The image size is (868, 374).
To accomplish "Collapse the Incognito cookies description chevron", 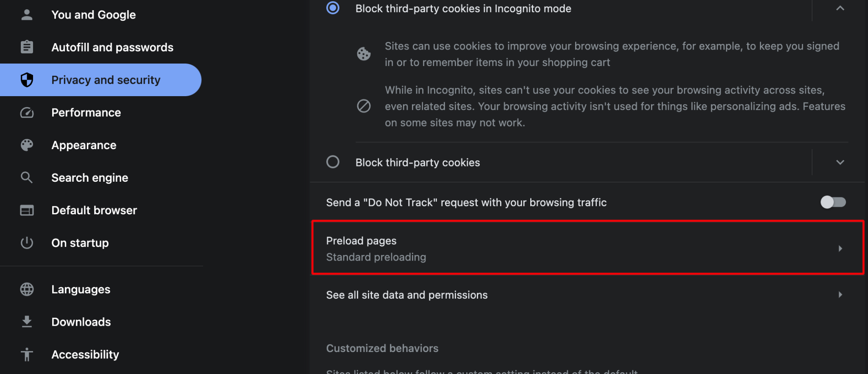I will pos(840,8).
